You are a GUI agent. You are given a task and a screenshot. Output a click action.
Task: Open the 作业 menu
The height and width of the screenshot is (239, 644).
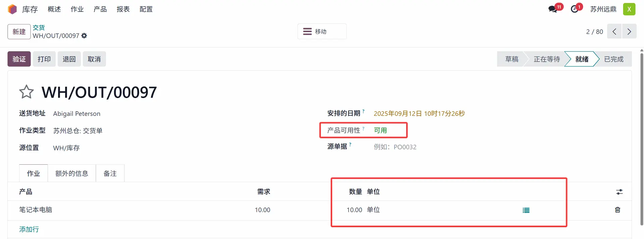pos(77,9)
